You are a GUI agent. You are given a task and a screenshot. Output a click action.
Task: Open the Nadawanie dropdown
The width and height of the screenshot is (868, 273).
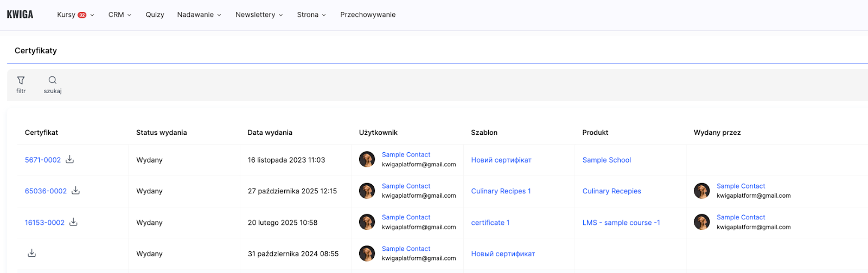click(199, 15)
